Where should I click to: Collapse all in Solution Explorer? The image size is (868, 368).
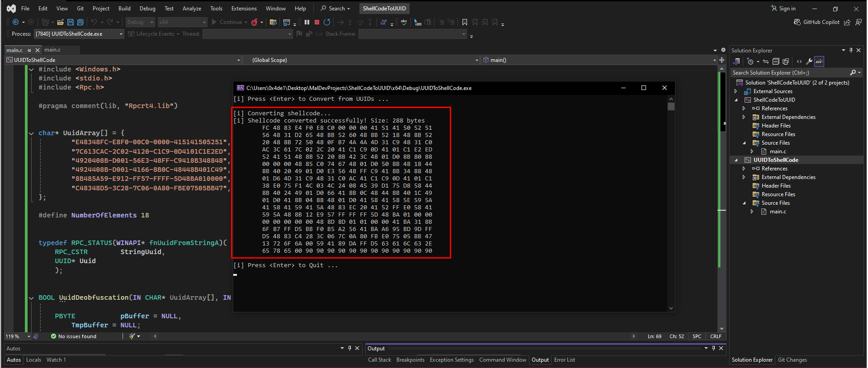pyautogui.click(x=776, y=61)
